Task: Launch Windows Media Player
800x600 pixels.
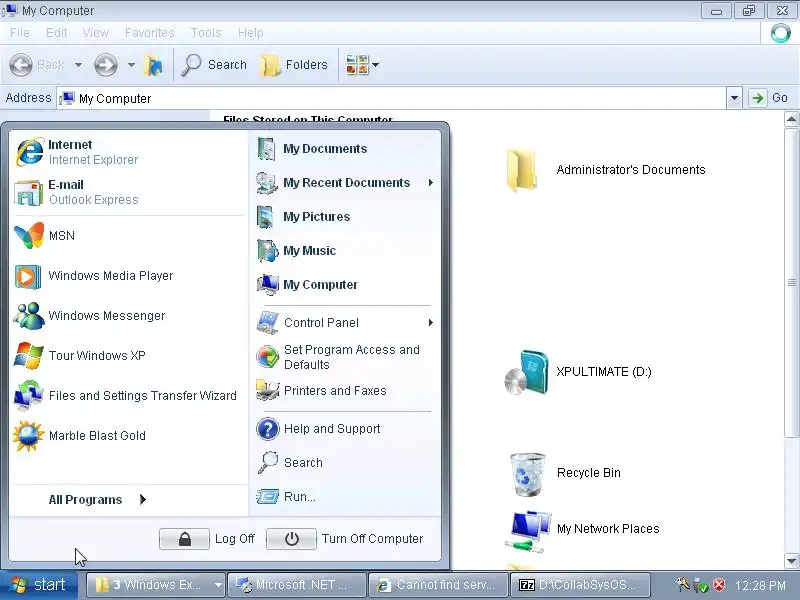Action: [x=128, y=276]
